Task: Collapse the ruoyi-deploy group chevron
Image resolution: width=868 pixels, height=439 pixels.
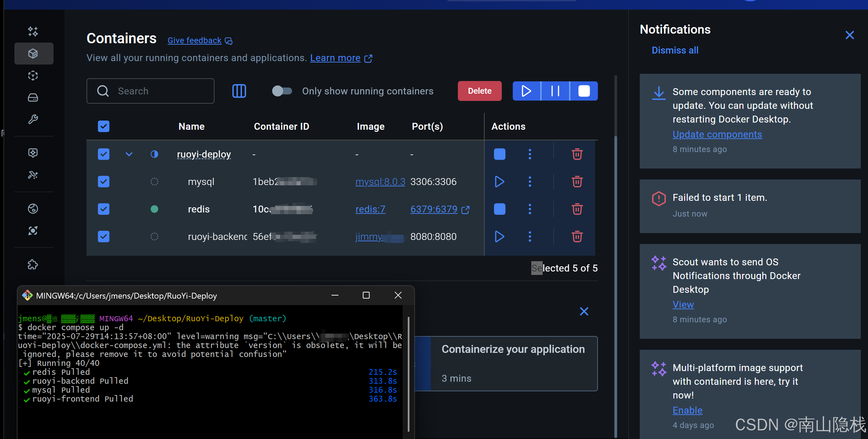Action: point(129,154)
